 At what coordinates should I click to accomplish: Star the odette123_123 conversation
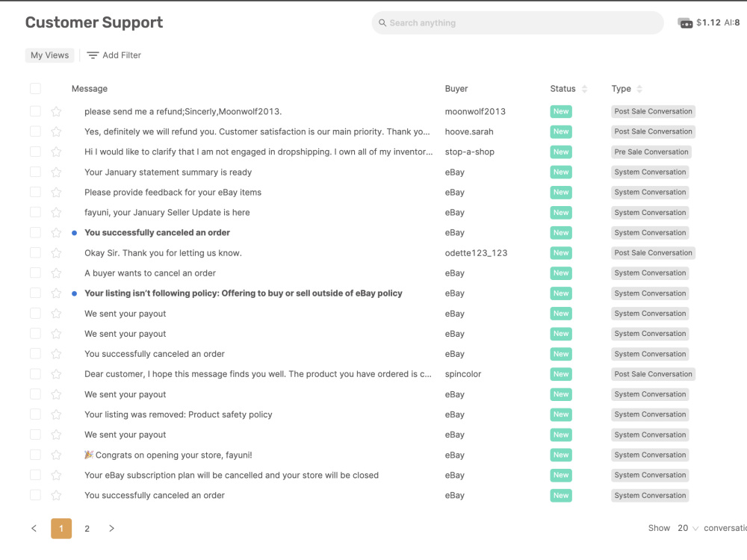(56, 253)
